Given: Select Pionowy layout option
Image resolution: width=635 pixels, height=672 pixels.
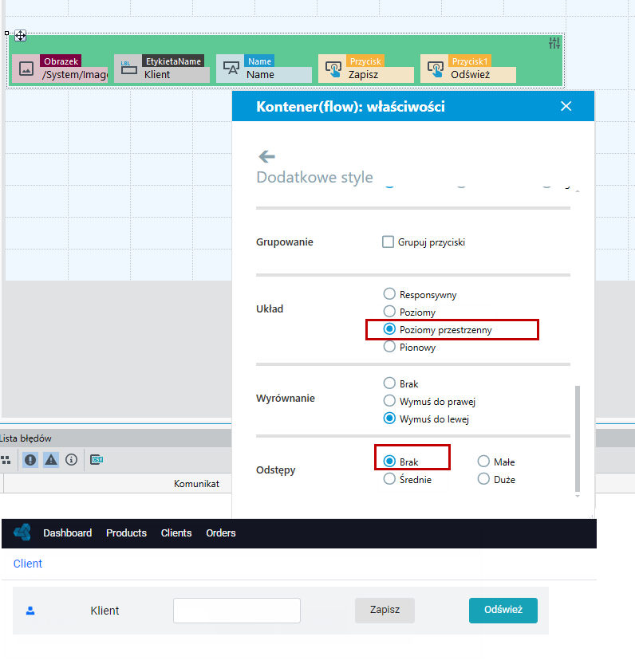Looking at the screenshot, I should coord(389,347).
